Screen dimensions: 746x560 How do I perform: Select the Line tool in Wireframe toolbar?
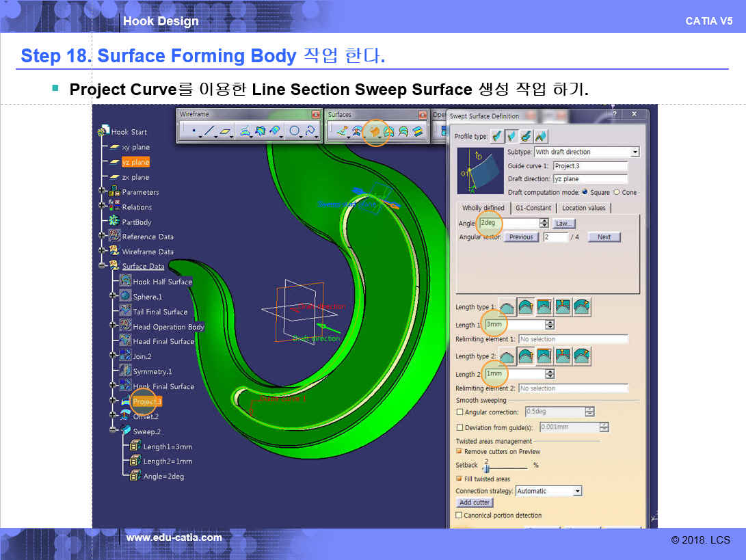point(210,131)
